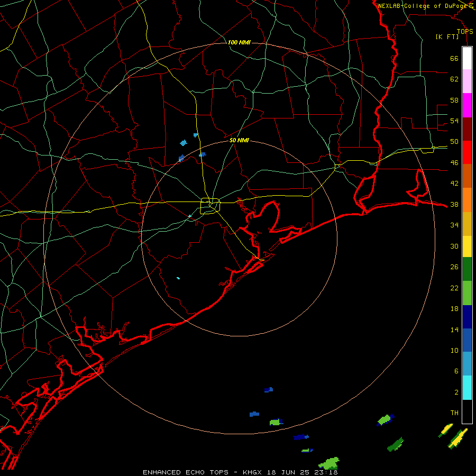
Task: Click the "18 JUN 25" date in the caption
Action: tap(288, 472)
